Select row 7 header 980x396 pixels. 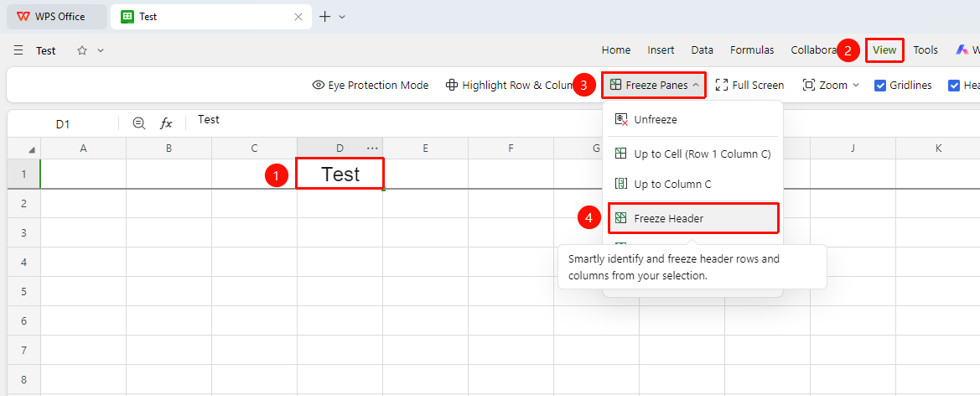pos(23,351)
